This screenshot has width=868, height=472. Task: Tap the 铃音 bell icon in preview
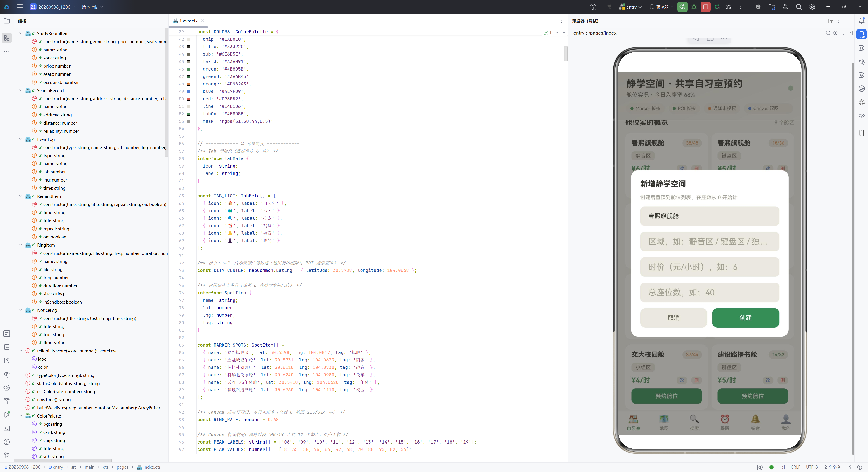click(x=755, y=419)
